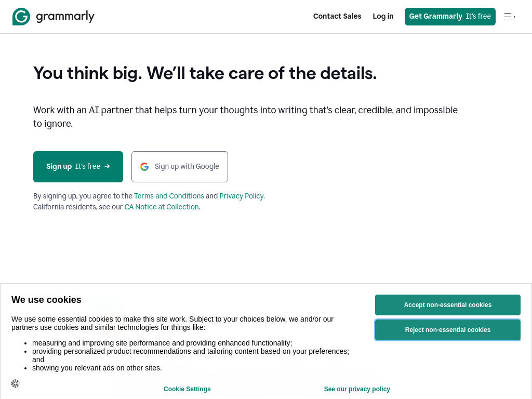Open the Privacy Policy link

pyautogui.click(x=241, y=196)
